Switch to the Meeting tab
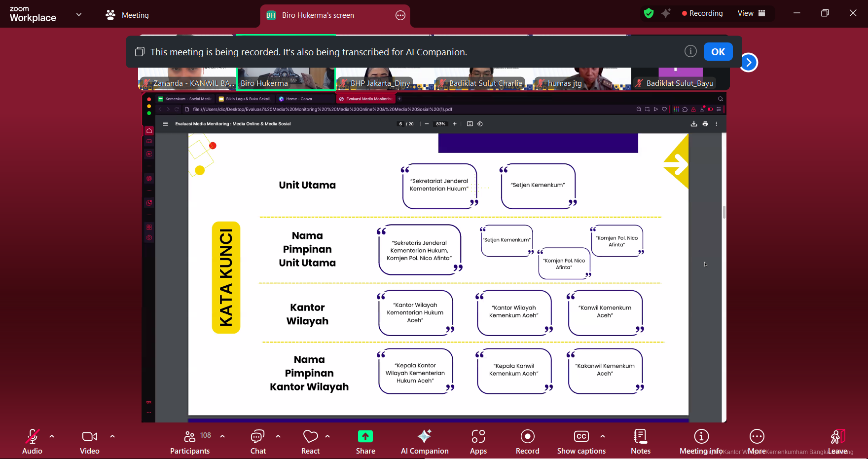The width and height of the screenshot is (868, 459). point(127,15)
